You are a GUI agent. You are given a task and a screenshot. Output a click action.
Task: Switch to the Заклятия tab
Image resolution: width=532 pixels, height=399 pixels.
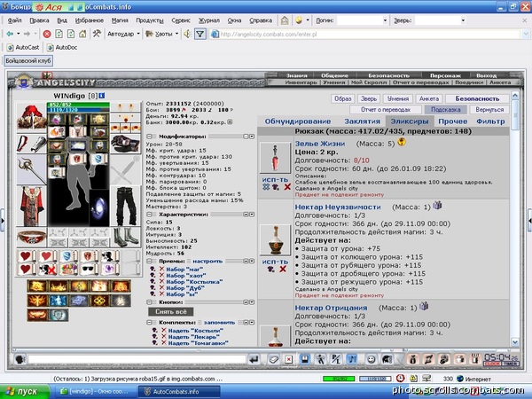pos(362,121)
